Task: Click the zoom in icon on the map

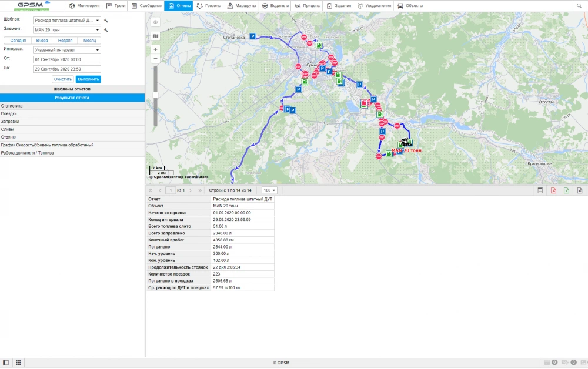Action: 155,49
